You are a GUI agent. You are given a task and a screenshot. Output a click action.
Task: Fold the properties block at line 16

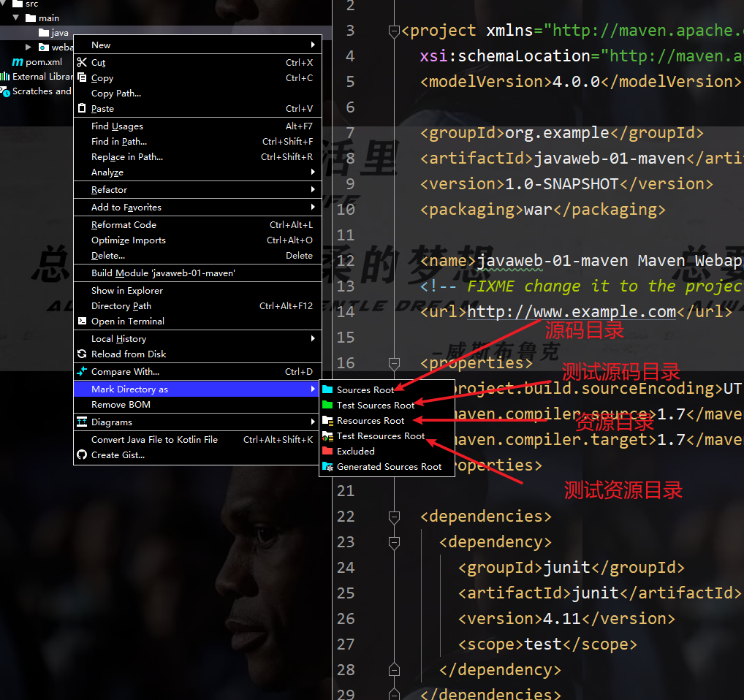pos(394,364)
